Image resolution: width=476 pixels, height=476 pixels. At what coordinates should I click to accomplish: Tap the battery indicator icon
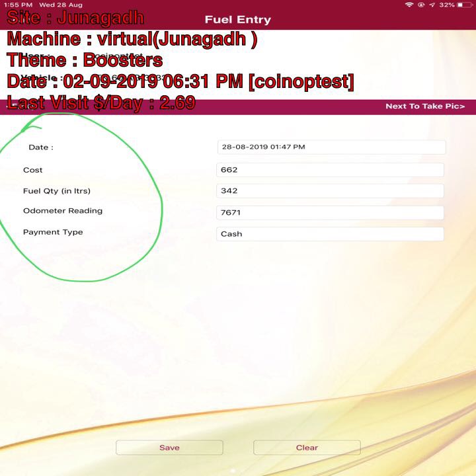pos(465,5)
